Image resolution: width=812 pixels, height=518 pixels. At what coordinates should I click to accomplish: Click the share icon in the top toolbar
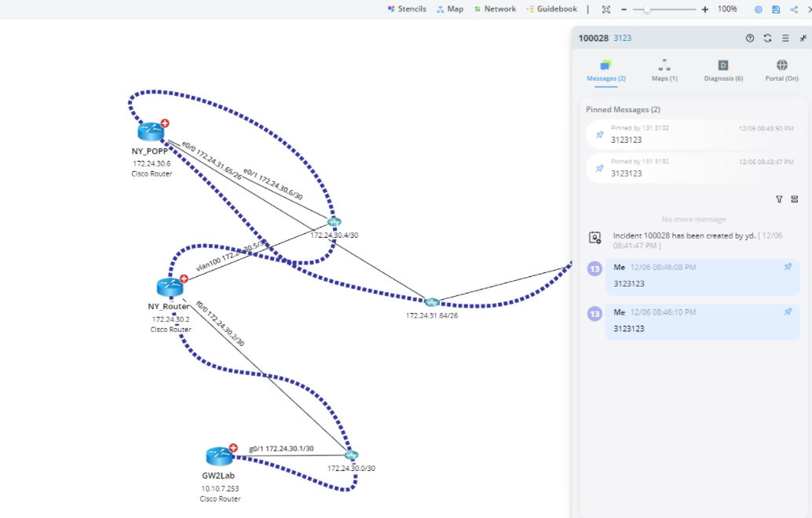coord(794,9)
